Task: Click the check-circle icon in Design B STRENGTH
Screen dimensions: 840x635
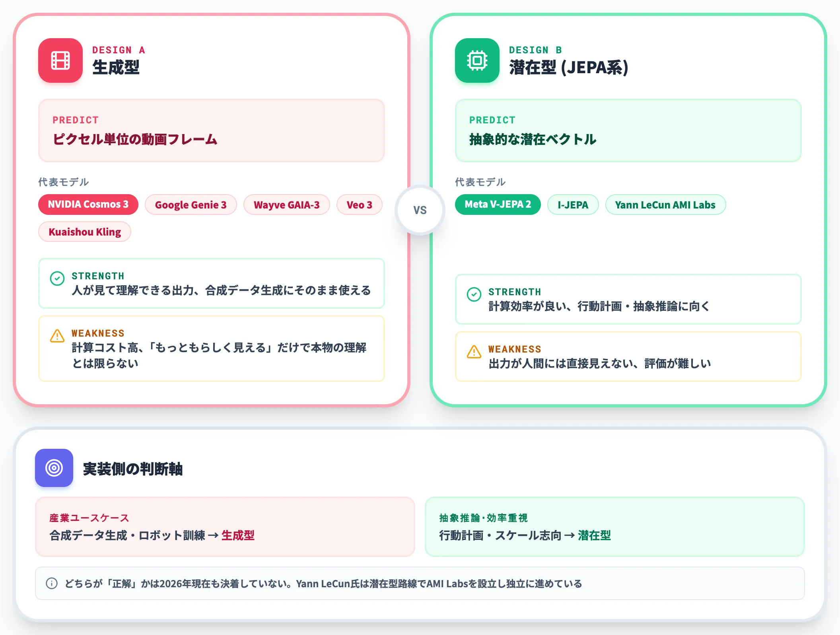Action: click(x=474, y=294)
